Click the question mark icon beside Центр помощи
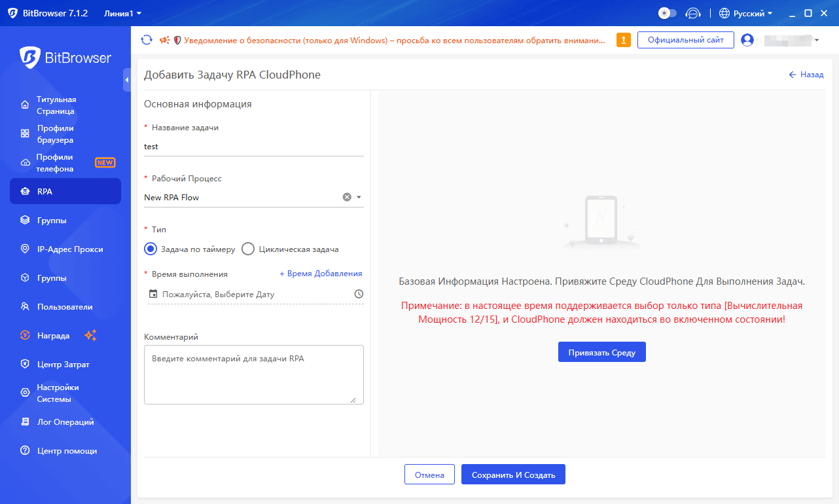This screenshot has width=839, height=504. pos(25,451)
